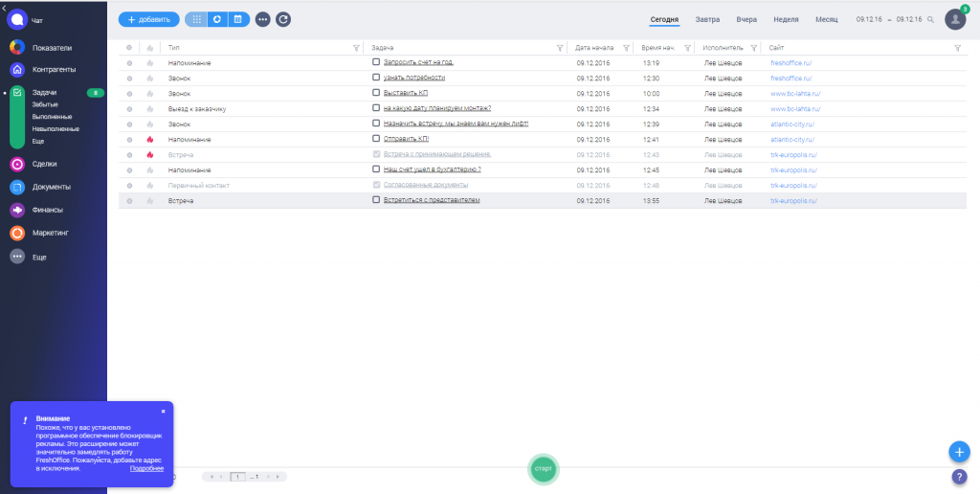Select the Месяц period tab
The height and width of the screenshot is (494, 980).
826,19
